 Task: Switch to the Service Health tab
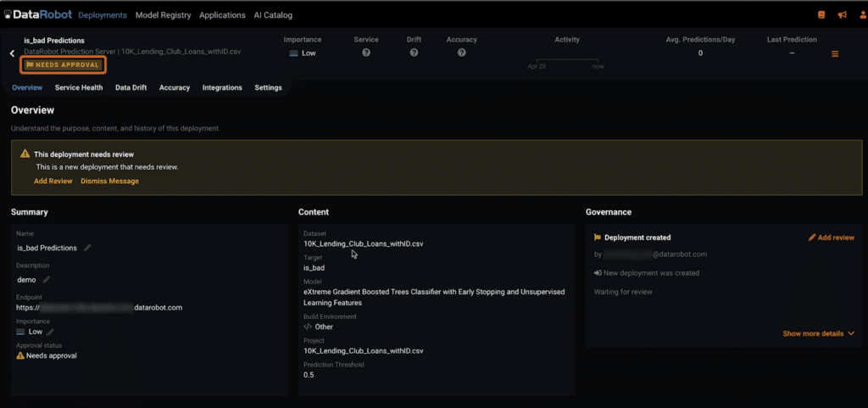[79, 87]
